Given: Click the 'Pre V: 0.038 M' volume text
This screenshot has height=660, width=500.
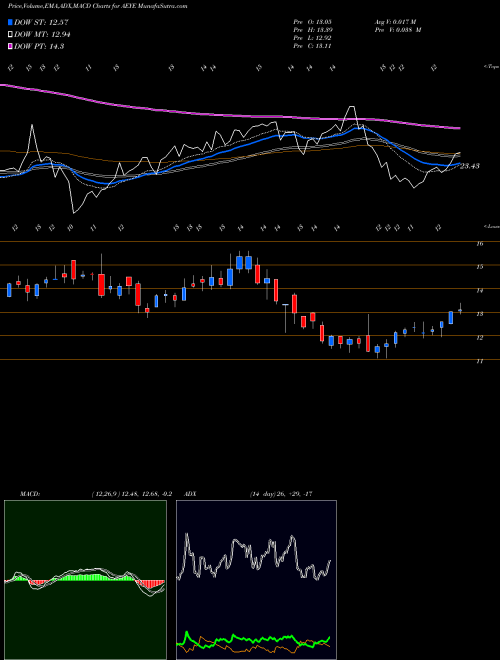Looking at the screenshot, I should click(398, 30).
